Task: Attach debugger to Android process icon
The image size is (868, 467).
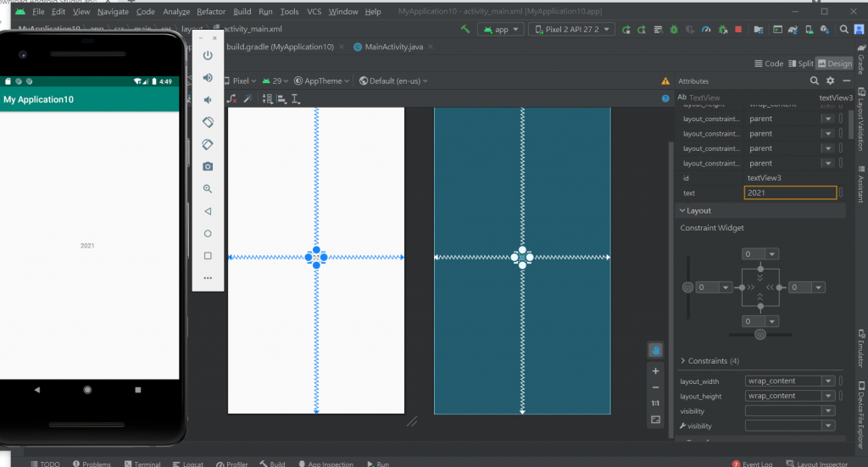Action: click(x=722, y=30)
